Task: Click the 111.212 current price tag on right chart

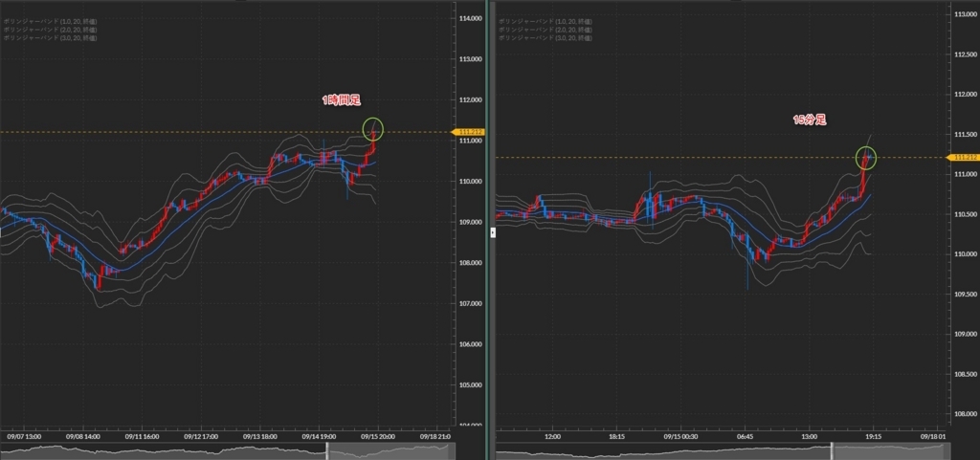Action: click(963, 157)
